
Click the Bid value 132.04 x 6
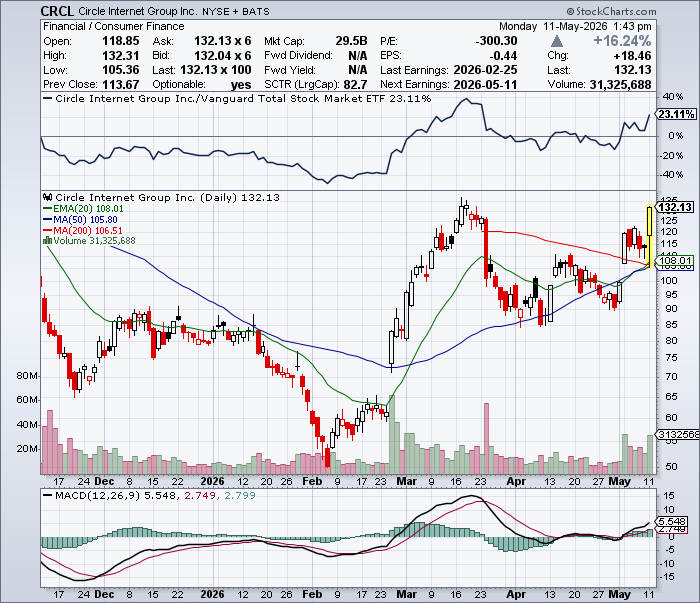222,56
